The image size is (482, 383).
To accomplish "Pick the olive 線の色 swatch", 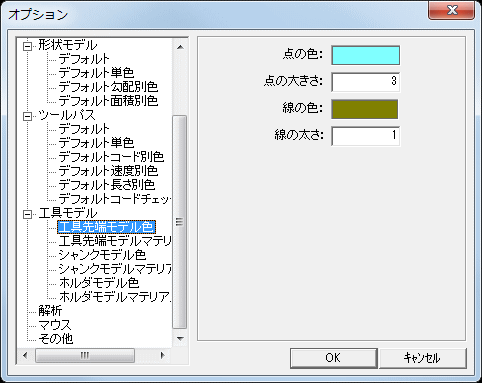I will [365, 109].
